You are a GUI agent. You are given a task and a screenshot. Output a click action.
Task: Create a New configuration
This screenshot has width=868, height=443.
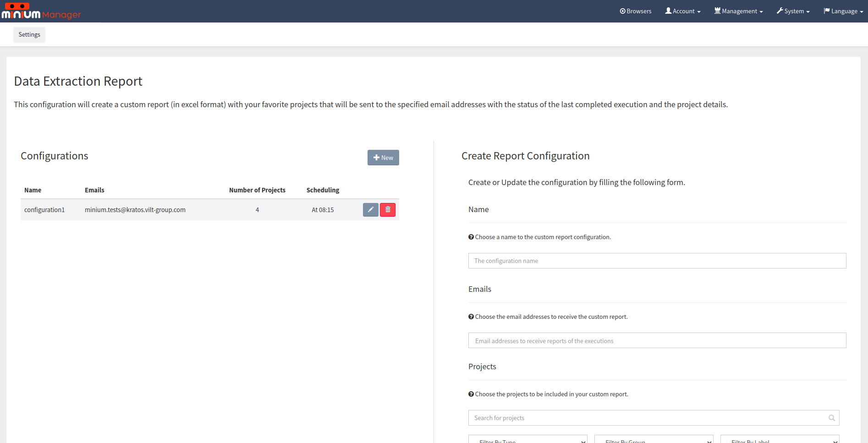(x=383, y=158)
